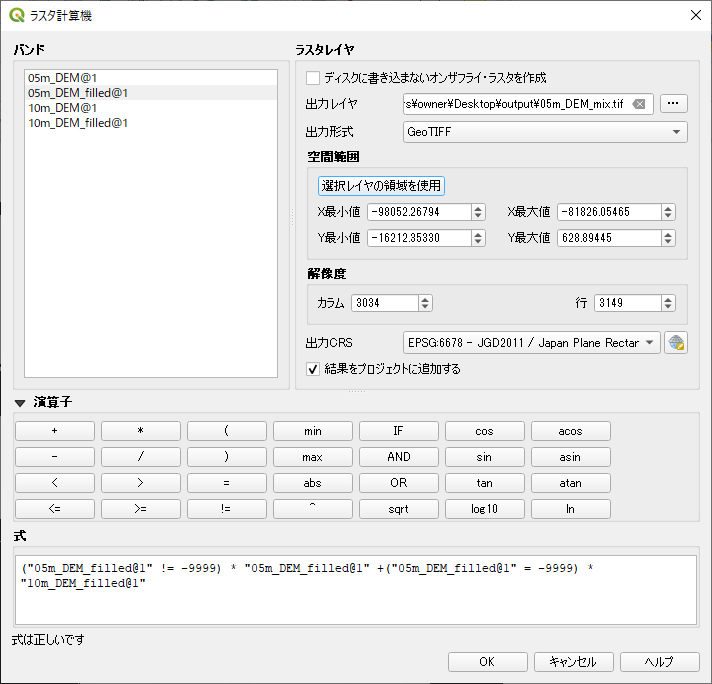Adjust columns count spinner arrows
The width and height of the screenshot is (712, 684).
pyautogui.click(x=425, y=303)
